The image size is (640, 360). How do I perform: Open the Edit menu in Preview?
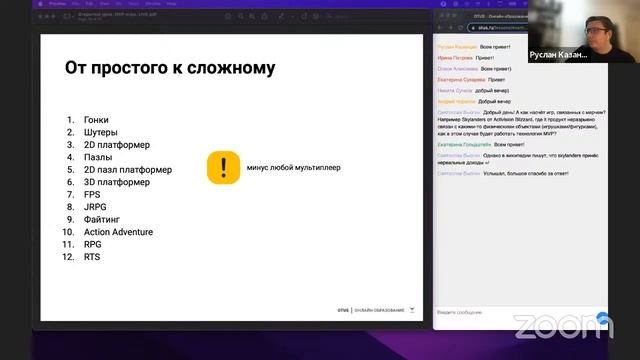pos(89,4)
